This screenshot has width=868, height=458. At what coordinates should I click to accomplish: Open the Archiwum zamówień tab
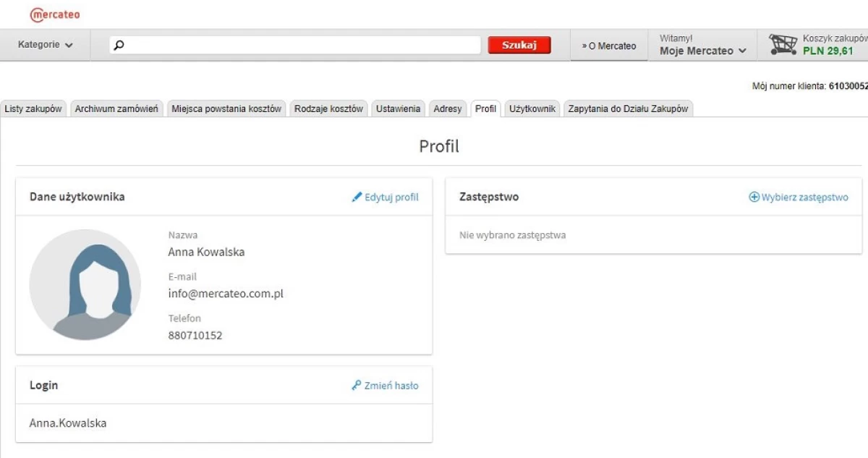tap(116, 109)
